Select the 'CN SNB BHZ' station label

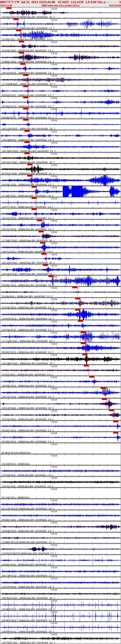(x=9, y=464)
